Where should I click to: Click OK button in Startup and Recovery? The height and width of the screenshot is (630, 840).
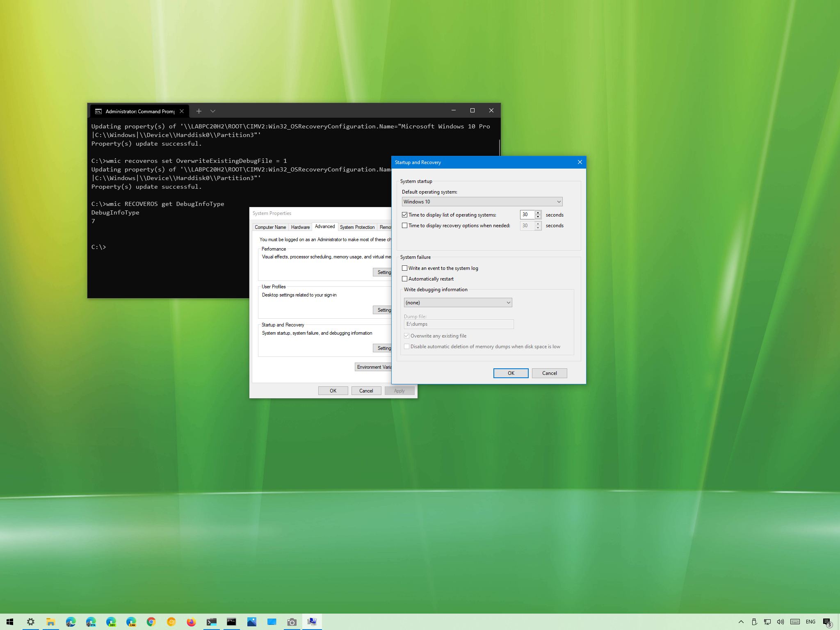click(511, 372)
